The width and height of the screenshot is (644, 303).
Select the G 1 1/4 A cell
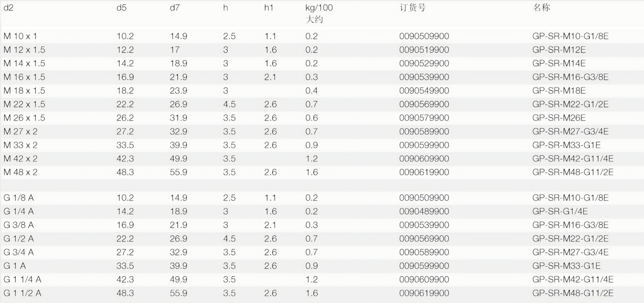click(x=22, y=279)
